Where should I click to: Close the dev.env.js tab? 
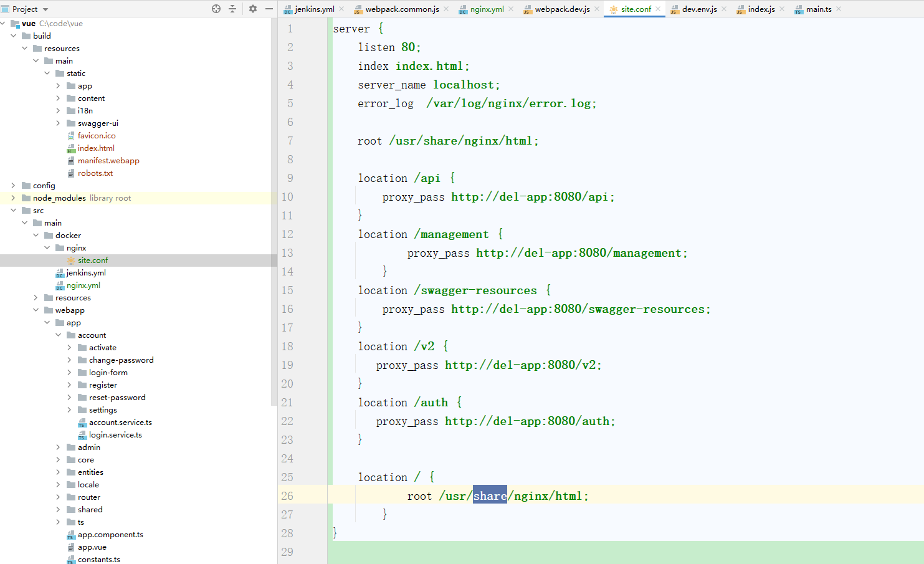(x=724, y=9)
